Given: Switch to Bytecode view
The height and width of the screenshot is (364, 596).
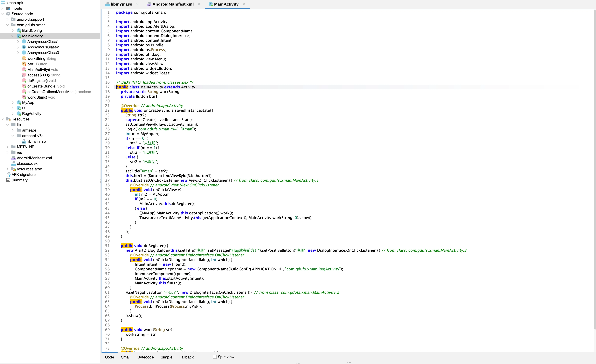Looking at the screenshot, I should pyautogui.click(x=145, y=357).
